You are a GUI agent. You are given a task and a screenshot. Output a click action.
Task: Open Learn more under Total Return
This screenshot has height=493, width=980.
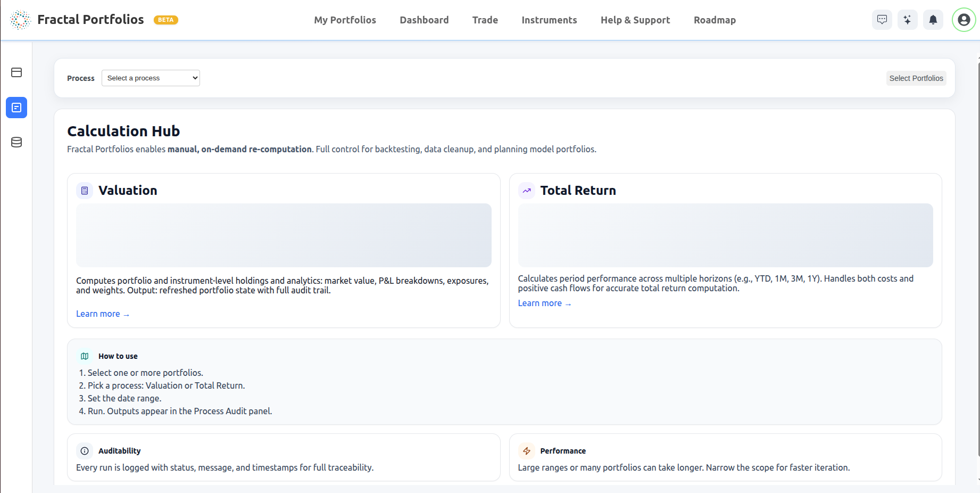(x=544, y=303)
